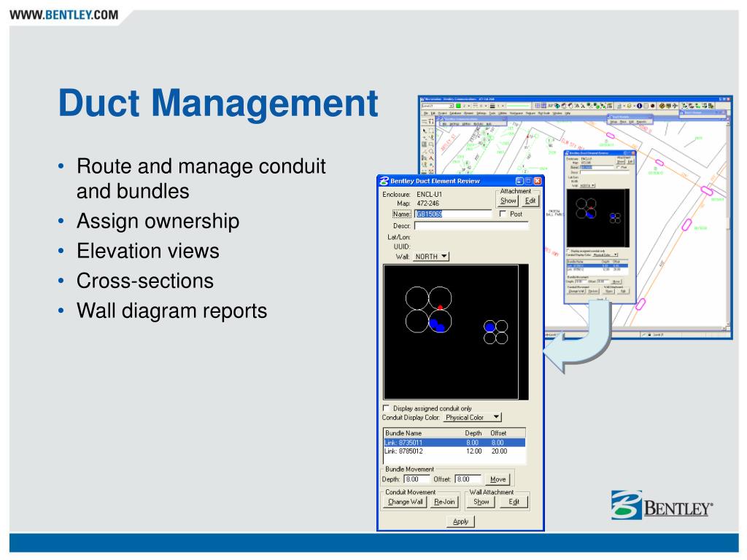Click the Bentley icon in dialog title bar

pyautogui.click(x=384, y=181)
